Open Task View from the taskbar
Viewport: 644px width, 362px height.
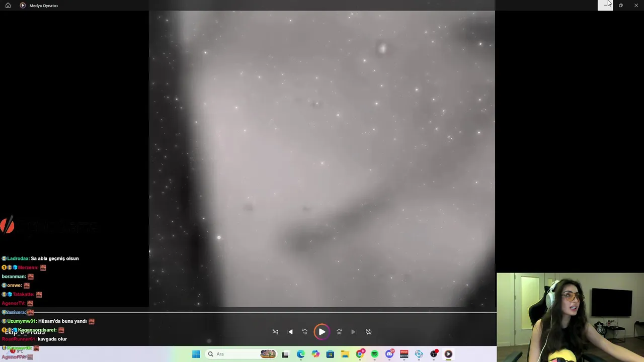(x=285, y=354)
